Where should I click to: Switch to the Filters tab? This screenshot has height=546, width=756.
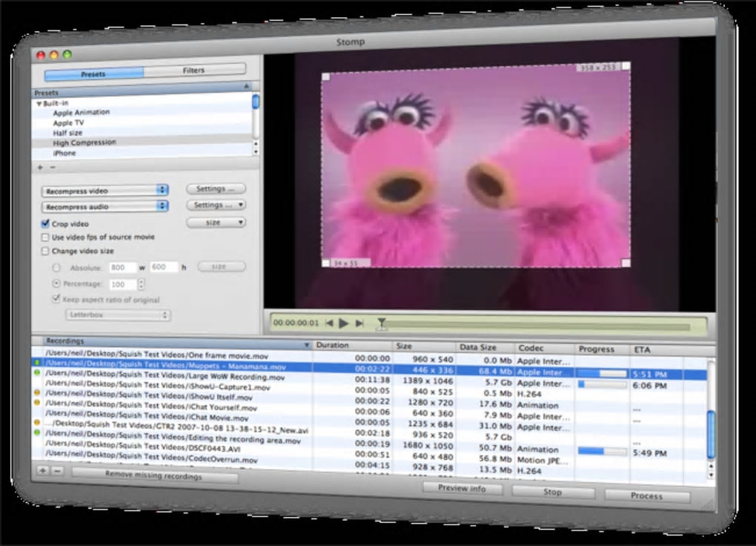[194, 70]
